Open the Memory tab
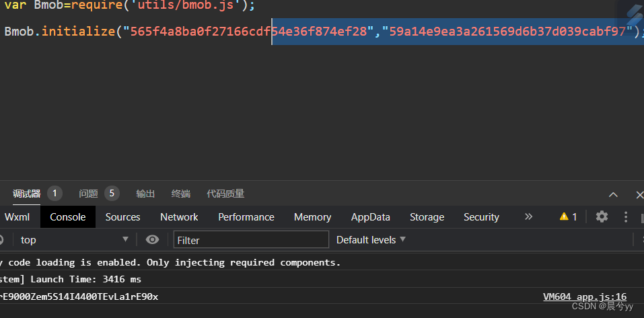 pyautogui.click(x=312, y=216)
